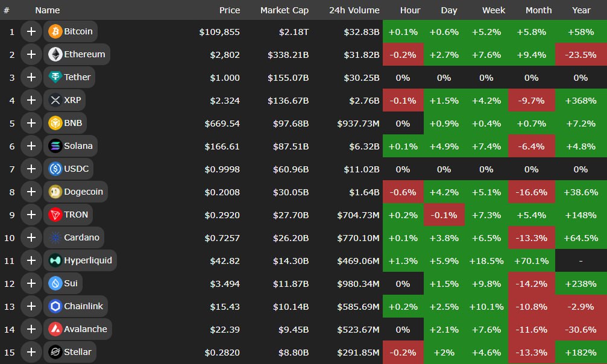Sort the table by Market Cap header
This screenshot has height=364, width=607.
285,10
